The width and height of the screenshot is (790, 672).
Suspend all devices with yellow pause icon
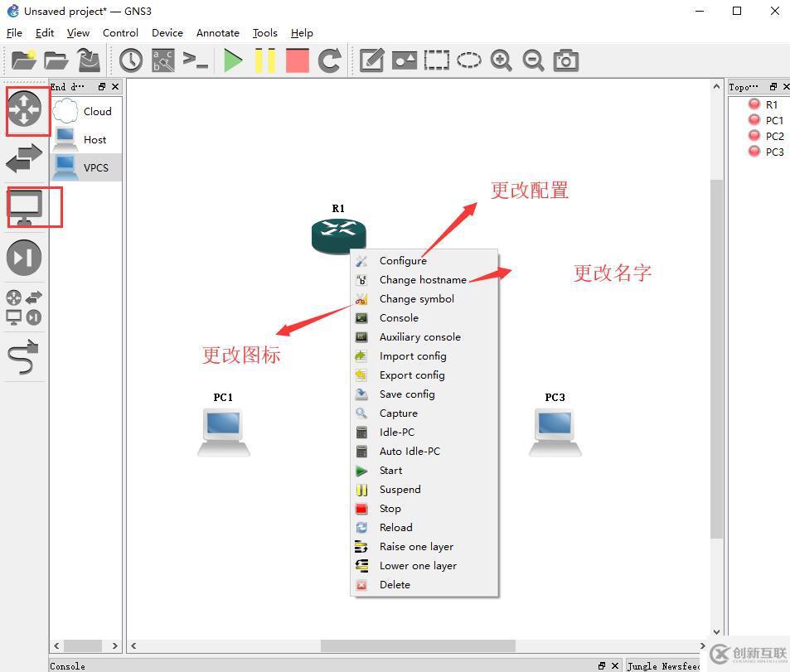(265, 60)
